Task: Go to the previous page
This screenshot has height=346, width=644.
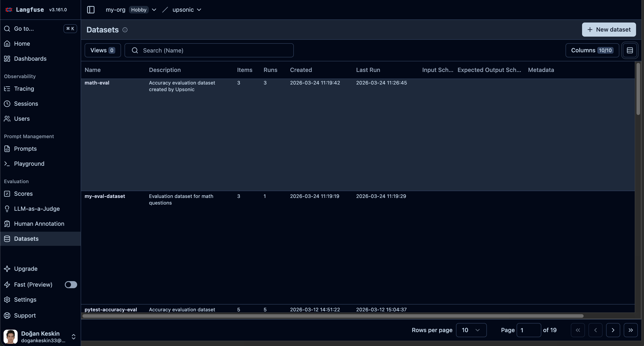Action: click(596, 330)
